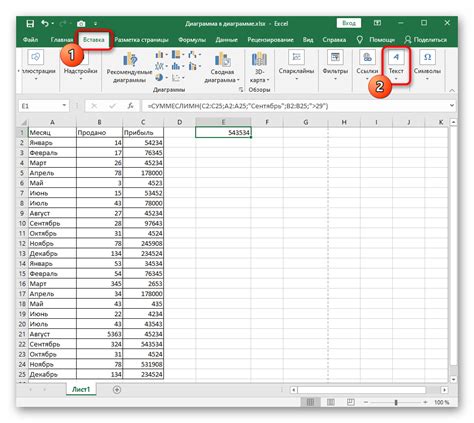474x423 pixels.
Task: Click the Save icon in quick access toolbar
Action: (x=30, y=24)
